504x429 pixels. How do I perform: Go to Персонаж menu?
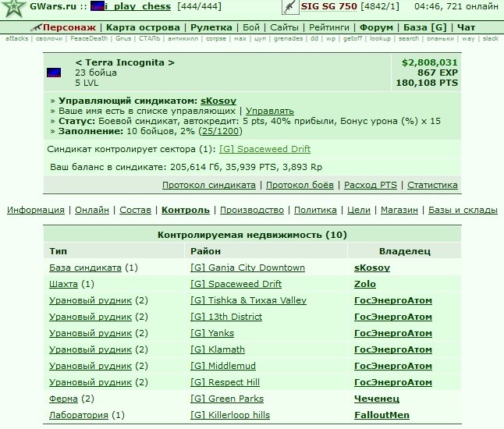coord(69,27)
